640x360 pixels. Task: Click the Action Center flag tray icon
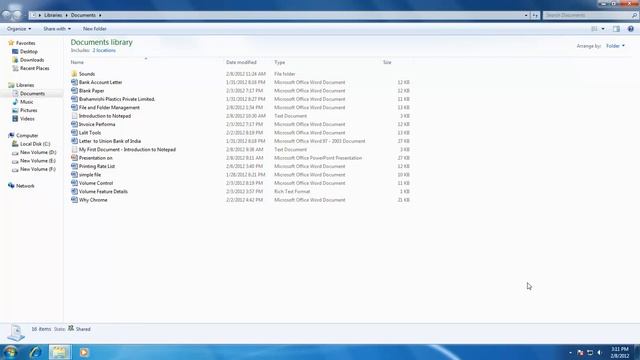point(580,352)
